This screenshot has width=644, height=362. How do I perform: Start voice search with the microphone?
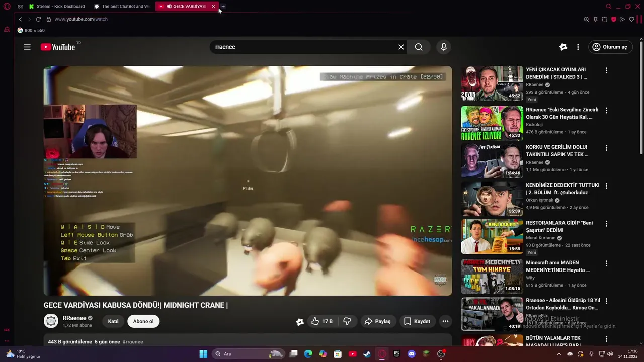click(x=443, y=47)
